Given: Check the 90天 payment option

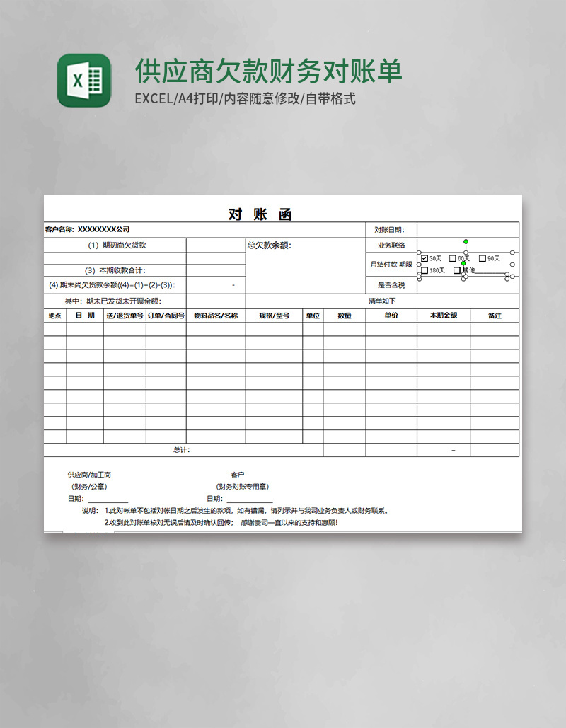Looking at the screenshot, I should (483, 258).
